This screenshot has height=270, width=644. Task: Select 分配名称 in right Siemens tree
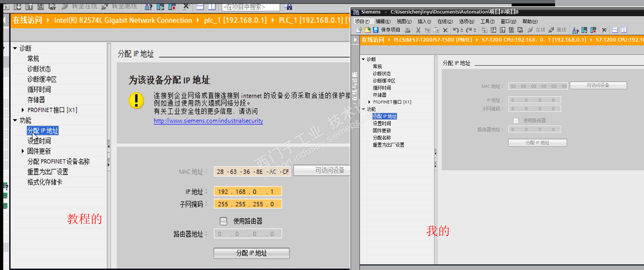pyautogui.click(x=382, y=138)
